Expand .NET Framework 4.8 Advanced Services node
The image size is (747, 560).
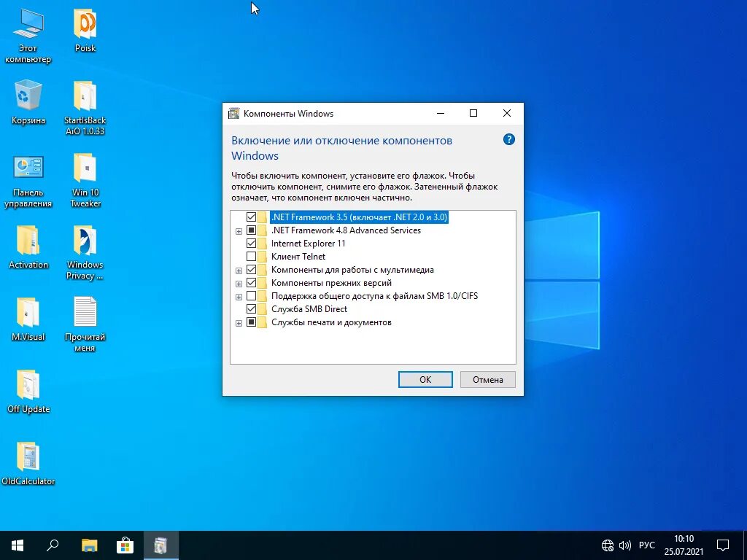[239, 231]
